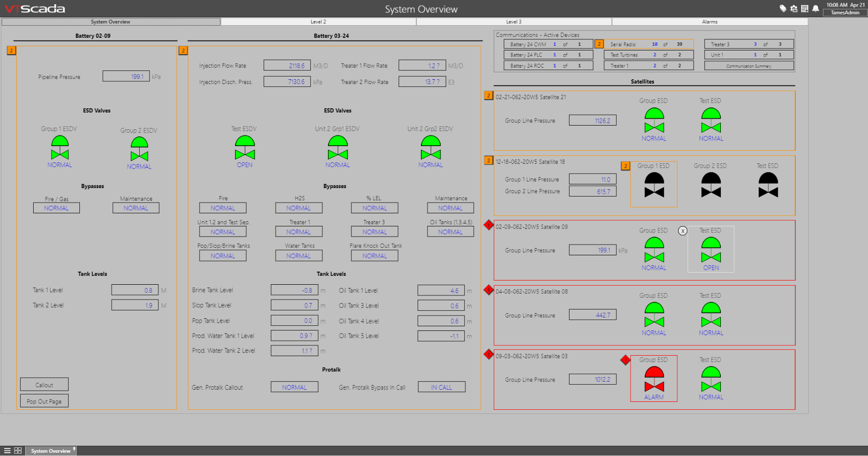The width and height of the screenshot is (868, 456).
Task: Click the TamesAdmin user account box
Action: pos(845,13)
